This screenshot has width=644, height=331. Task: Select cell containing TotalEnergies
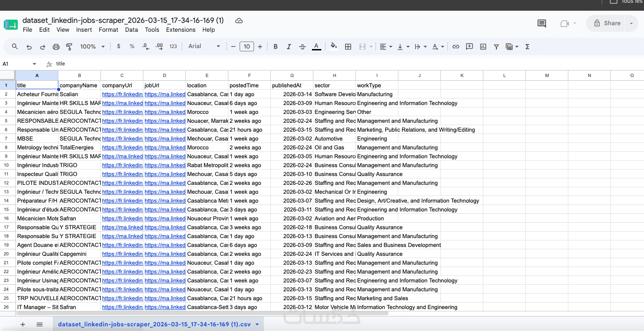pos(79,148)
